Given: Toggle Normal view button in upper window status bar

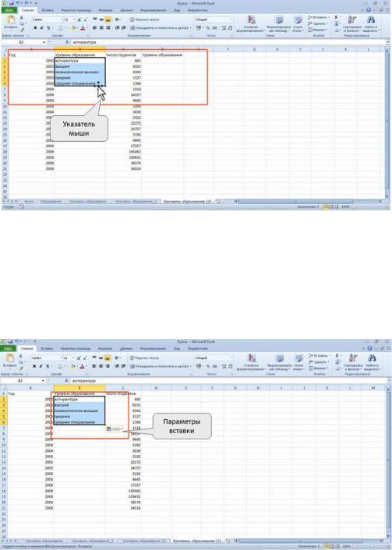Looking at the screenshot, I should pos(325,207).
